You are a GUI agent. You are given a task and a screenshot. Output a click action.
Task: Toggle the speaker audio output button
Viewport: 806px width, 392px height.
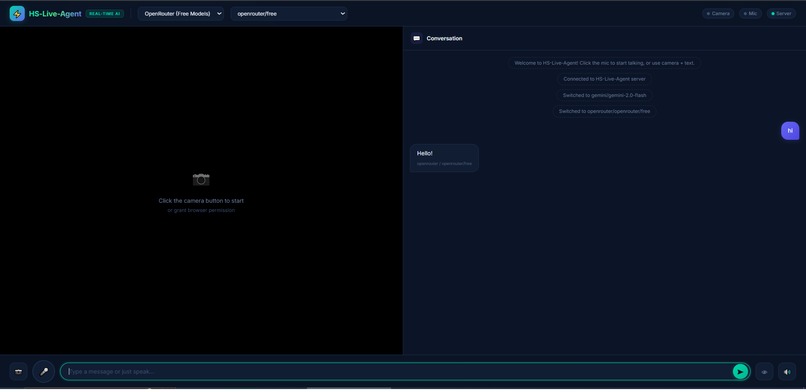787,371
